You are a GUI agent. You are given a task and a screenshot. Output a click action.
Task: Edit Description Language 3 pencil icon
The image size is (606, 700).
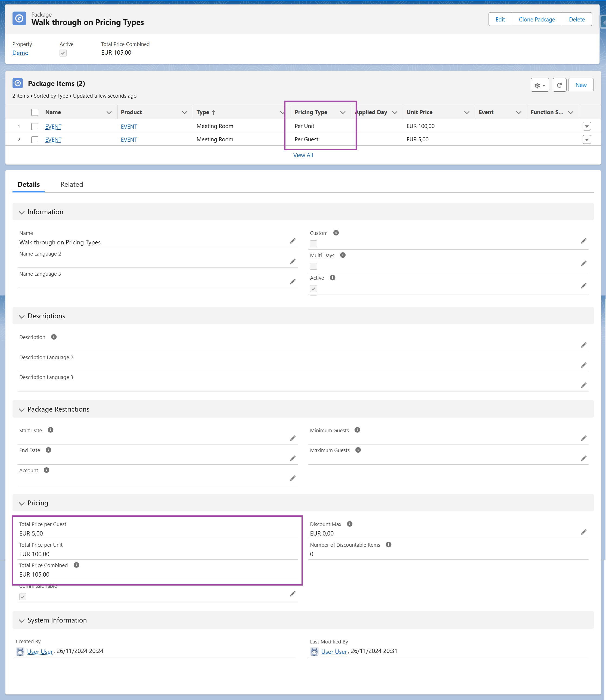pyautogui.click(x=584, y=385)
